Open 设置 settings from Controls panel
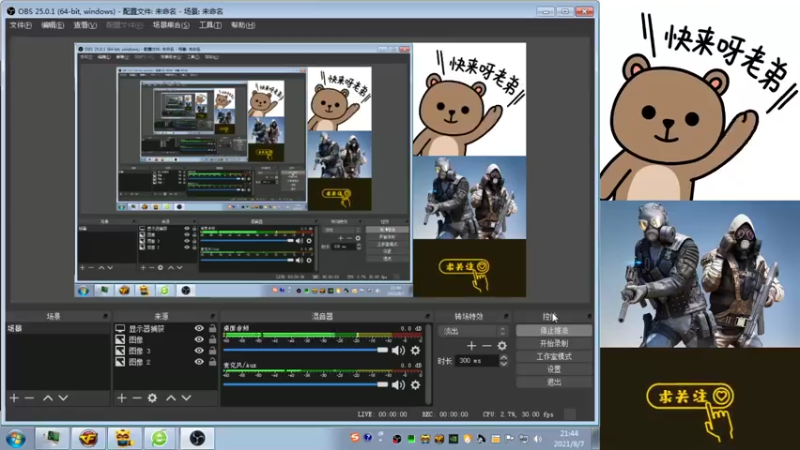Image resolution: width=800 pixels, height=450 pixels. click(554, 369)
